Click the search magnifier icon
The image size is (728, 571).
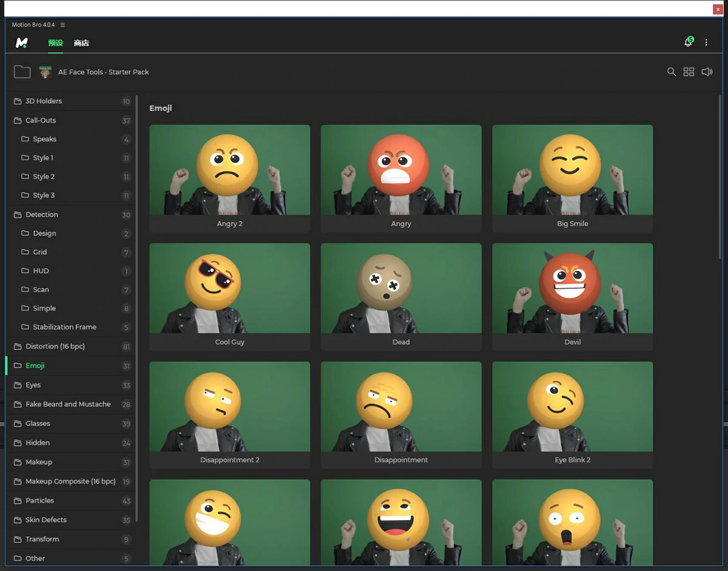[x=672, y=72]
